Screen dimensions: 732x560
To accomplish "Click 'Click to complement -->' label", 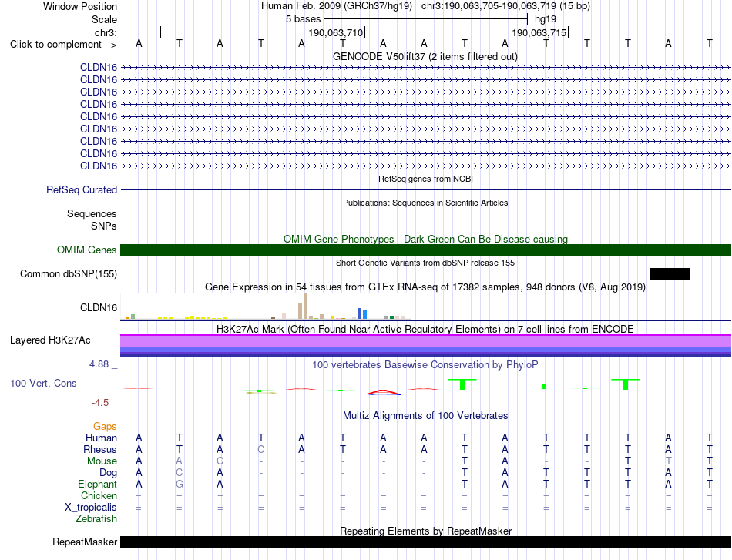I will point(63,45).
